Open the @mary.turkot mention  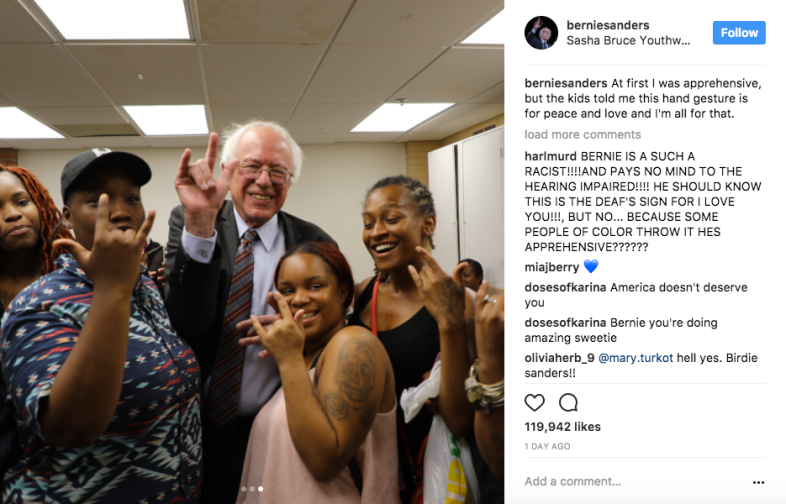click(x=636, y=358)
